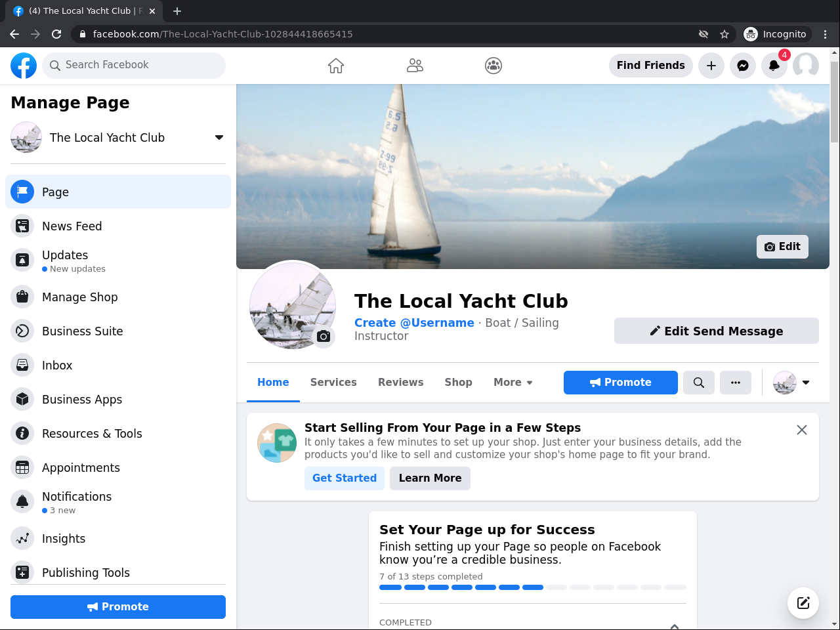Open Manage Shop in the sidebar
This screenshot has height=630, width=840.
(118, 297)
